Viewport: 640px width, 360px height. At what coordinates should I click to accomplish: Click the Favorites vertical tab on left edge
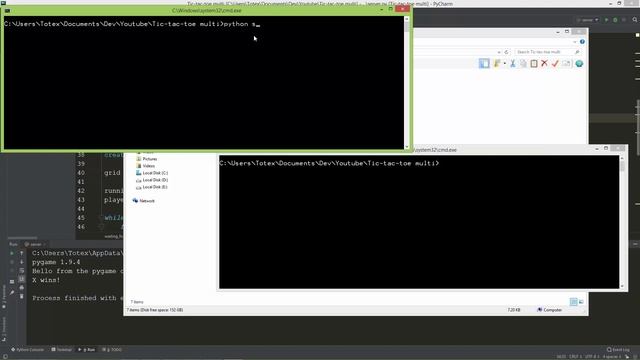point(4,297)
